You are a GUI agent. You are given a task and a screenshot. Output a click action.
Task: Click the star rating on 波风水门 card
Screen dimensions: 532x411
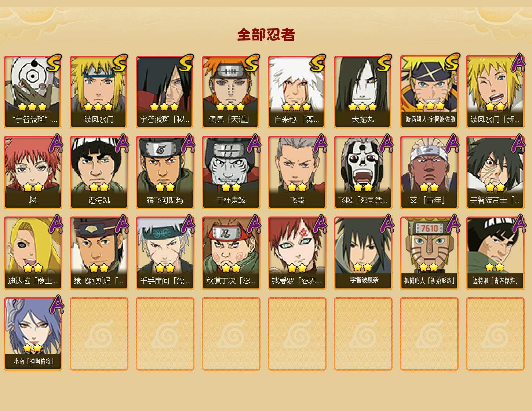[98, 107]
